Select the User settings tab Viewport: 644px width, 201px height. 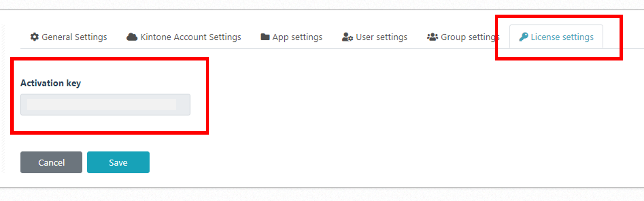tap(374, 37)
